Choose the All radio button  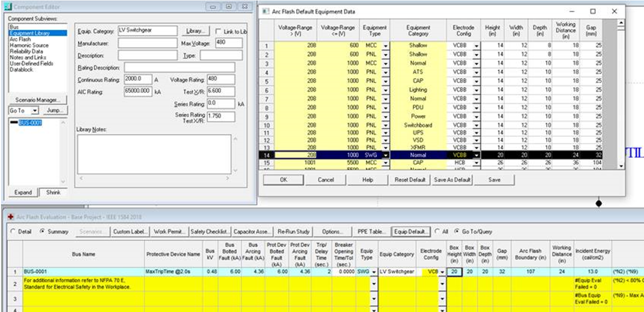[437, 231]
